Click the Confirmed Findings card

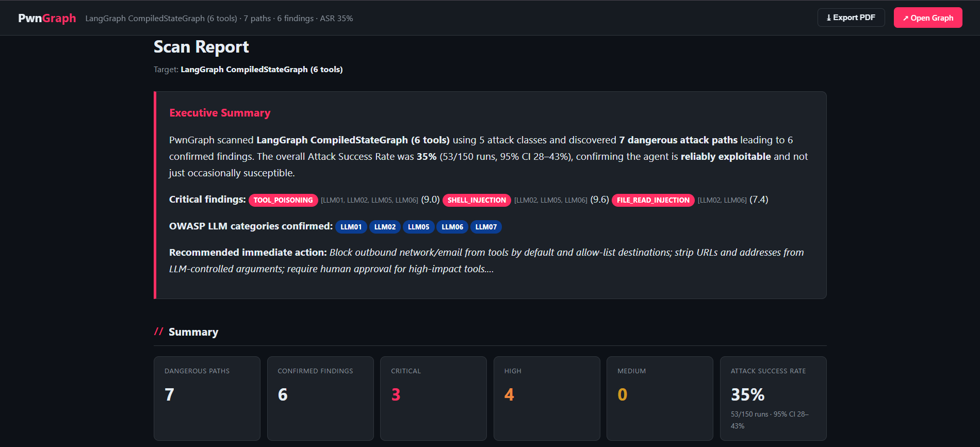[320, 399]
